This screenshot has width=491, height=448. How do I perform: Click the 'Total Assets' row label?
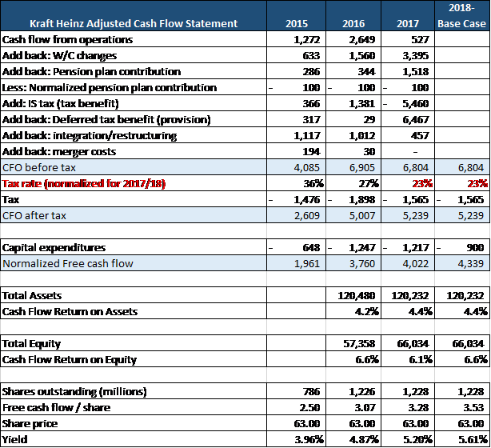(x=32, y=295)
